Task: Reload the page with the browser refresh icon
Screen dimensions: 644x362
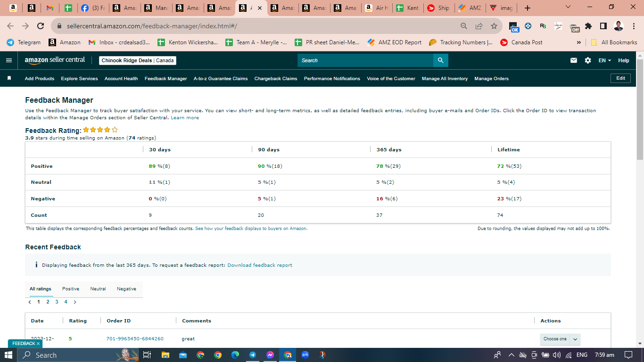Action: (41, 26)
